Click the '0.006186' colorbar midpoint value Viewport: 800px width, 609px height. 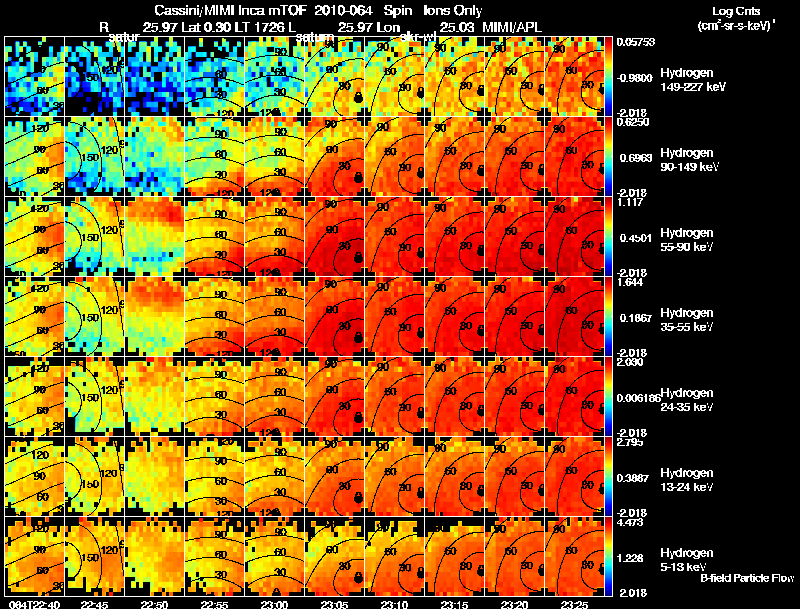point(639,398)
